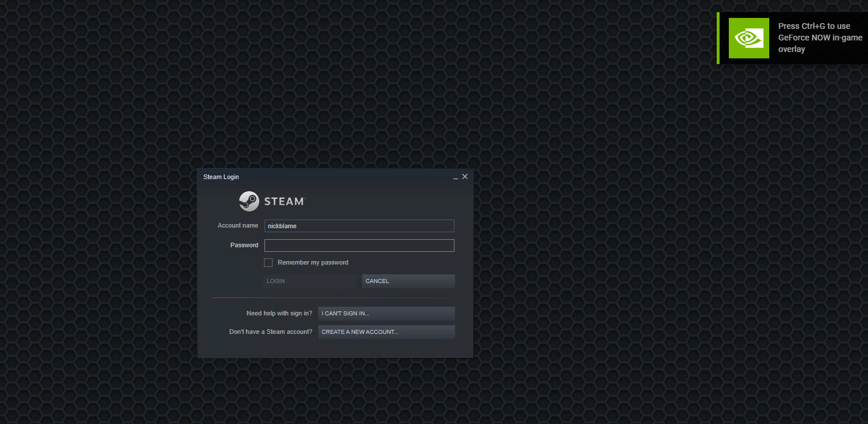
Task: Click the "Remember my password" label text
Action: (x=313, y=263)
